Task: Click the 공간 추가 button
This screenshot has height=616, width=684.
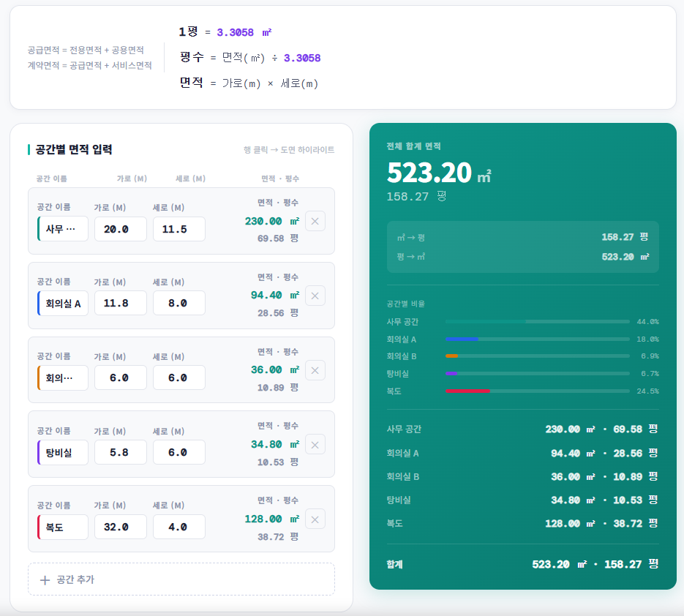Action: tap(181, 579)
